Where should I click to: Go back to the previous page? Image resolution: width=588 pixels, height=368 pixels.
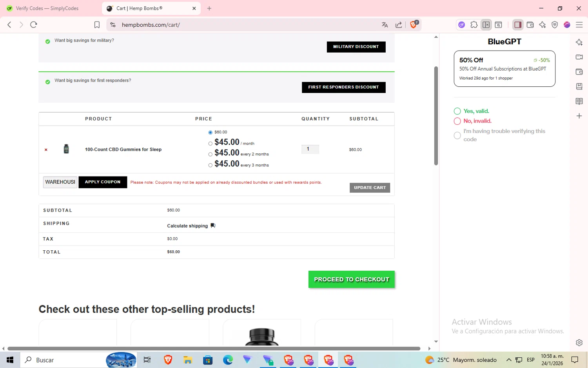[9, 25]
